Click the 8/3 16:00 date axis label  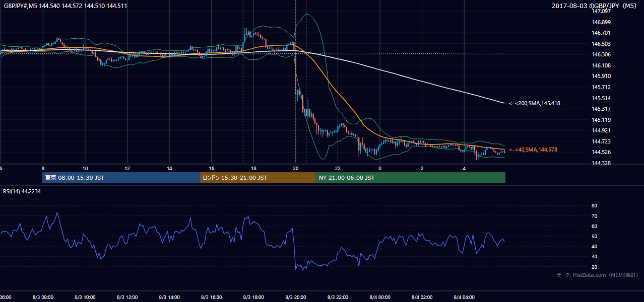click(211, 297)
